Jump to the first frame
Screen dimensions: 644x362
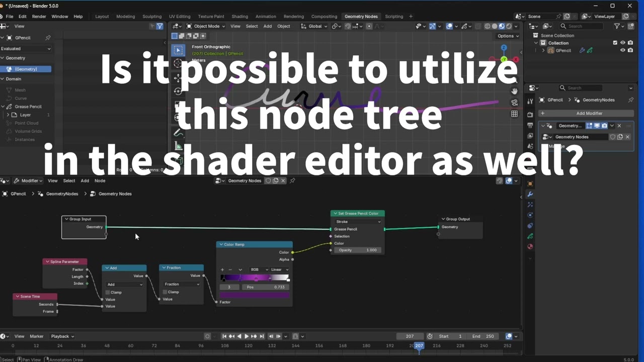(x=224, y=336)
